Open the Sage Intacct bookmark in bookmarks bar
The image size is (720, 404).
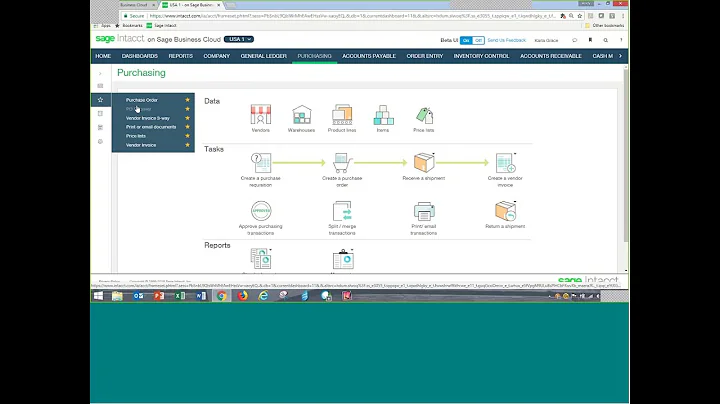pos(162,26)
